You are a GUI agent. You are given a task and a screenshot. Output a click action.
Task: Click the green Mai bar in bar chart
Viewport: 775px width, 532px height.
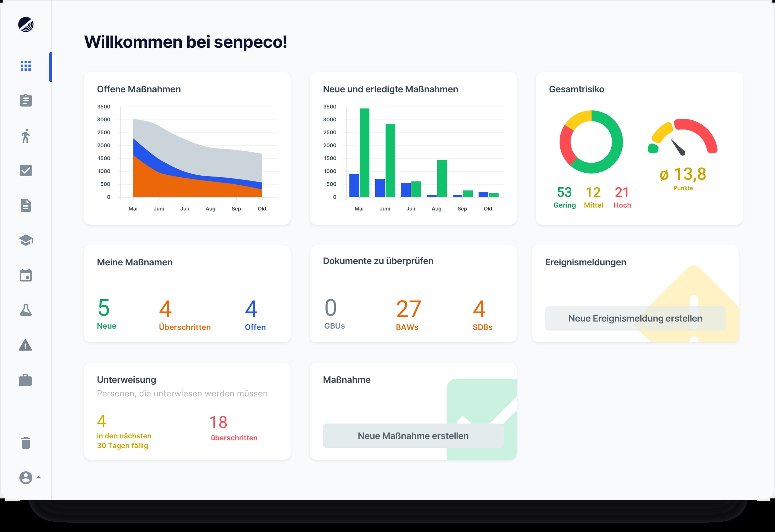coord(364,153)
